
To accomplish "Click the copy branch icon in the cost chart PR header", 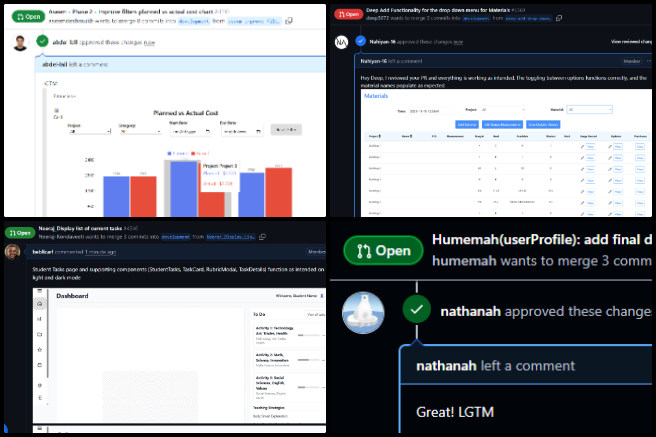I will coord(289,21).
